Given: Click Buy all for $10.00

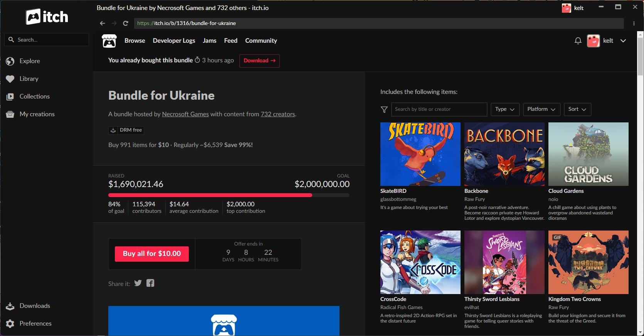Looking at the screenshot, I should pyautogui.click(x=152, y=254).
